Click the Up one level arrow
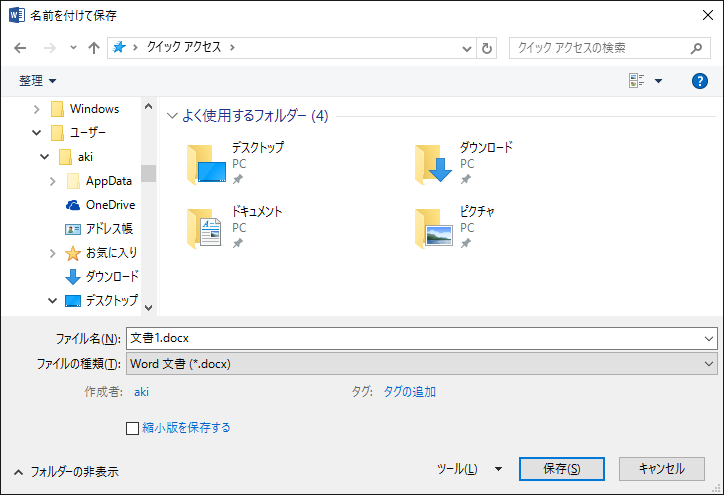This screenshot has height=495, width=724. click(x=94, y=48)
